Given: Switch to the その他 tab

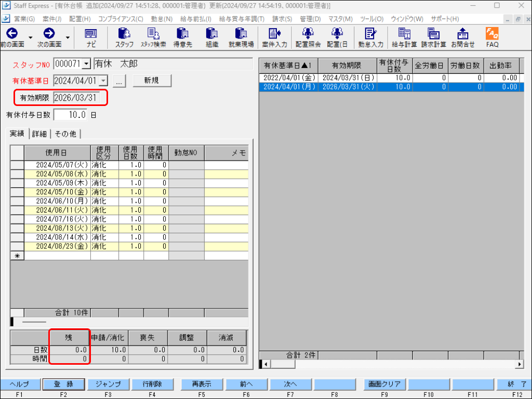Looking at the screenshot, I should point(65,134).
